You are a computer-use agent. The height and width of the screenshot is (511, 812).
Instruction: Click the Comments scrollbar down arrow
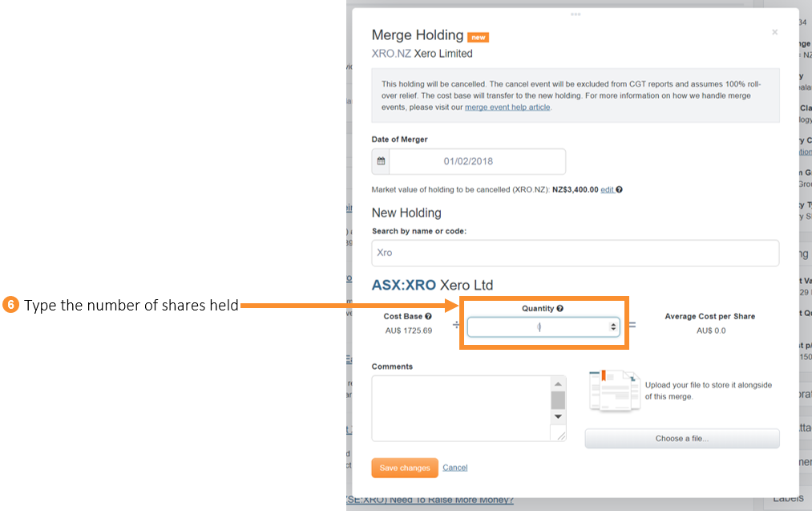(x=558, y=416)
